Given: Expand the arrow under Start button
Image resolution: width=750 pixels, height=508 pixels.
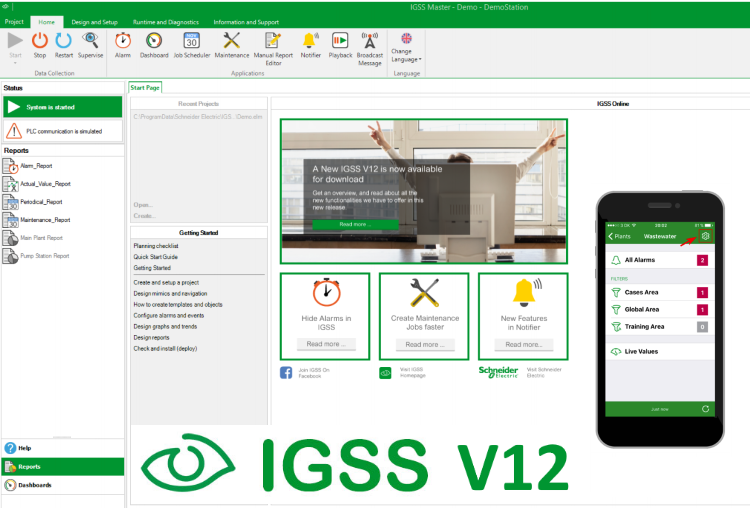Looking at the screenshot, I should point(15,63).
